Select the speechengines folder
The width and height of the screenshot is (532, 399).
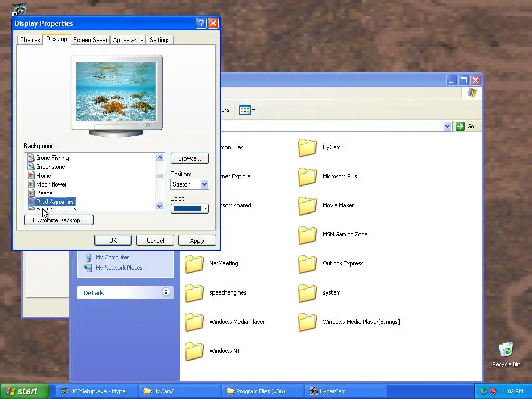[216, 293]
